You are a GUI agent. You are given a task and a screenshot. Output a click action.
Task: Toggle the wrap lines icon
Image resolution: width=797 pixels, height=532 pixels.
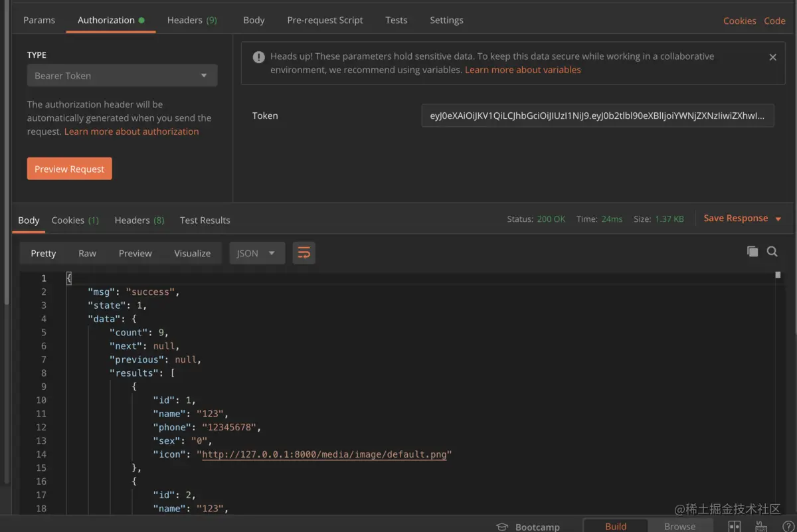[x=304, y=253]
